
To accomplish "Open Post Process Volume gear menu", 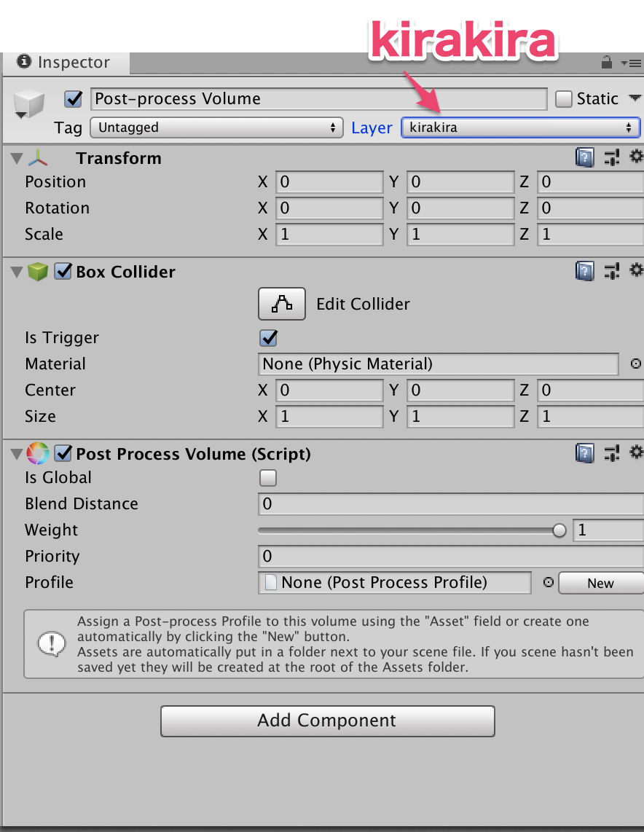I will [636, 452].
